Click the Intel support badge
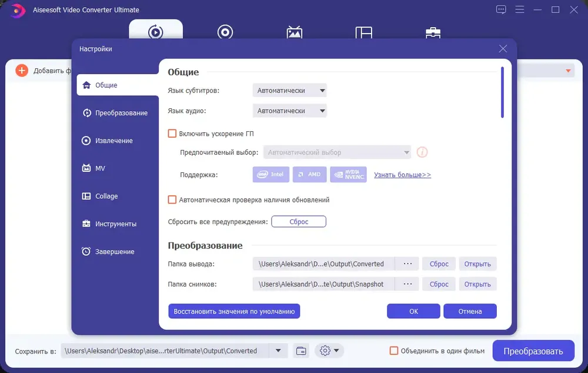588x373 pixels. coord(270,175)
